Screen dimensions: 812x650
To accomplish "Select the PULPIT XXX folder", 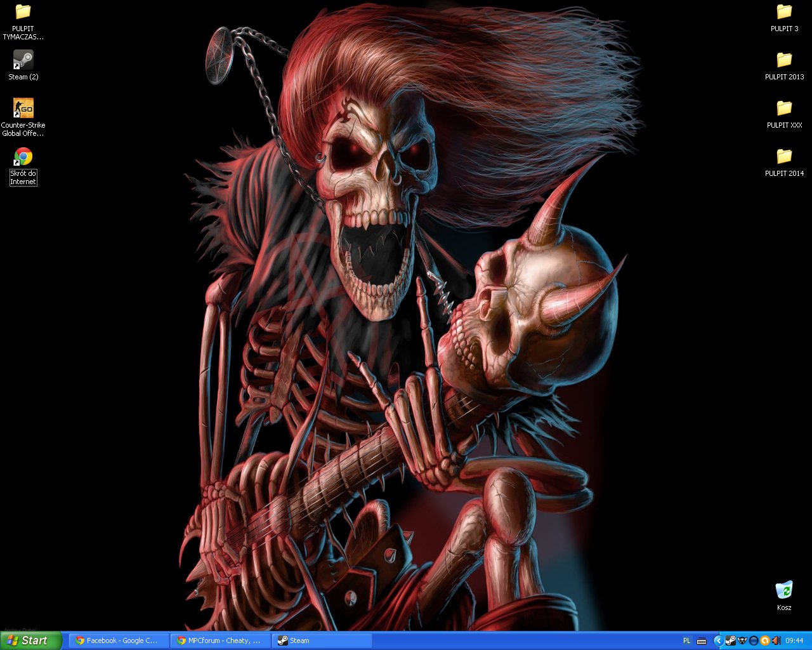I will coord(784,114).
